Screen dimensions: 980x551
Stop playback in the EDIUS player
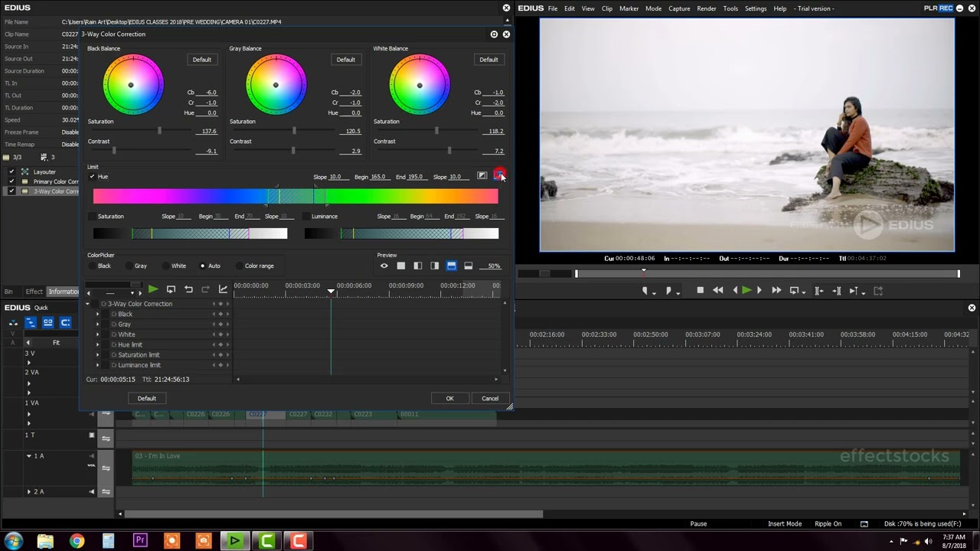click(x=700, y=290)
